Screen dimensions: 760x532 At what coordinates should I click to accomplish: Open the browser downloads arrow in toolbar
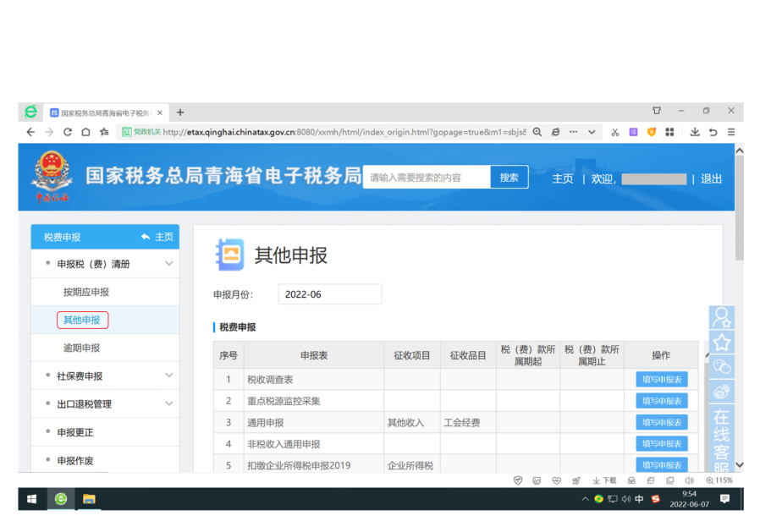695,132
